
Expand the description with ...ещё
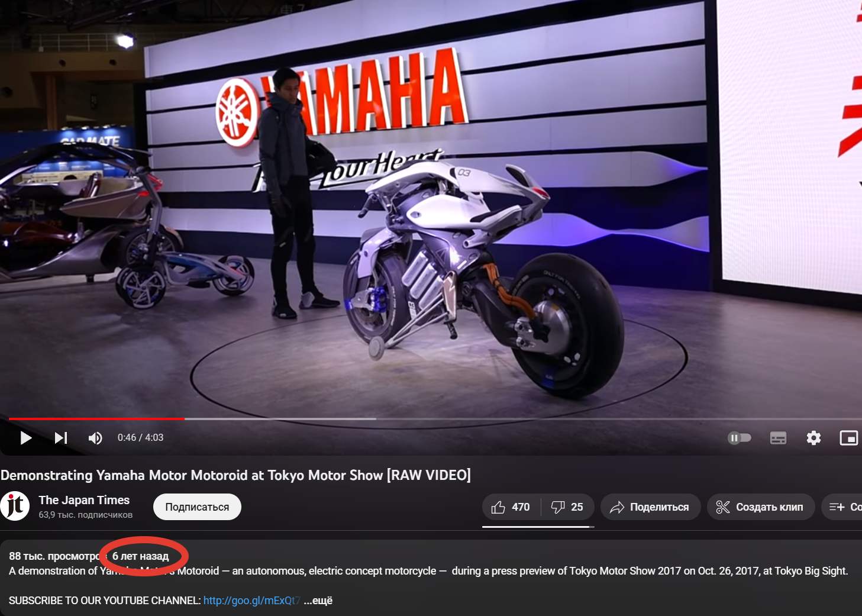[x=318, y=601]
